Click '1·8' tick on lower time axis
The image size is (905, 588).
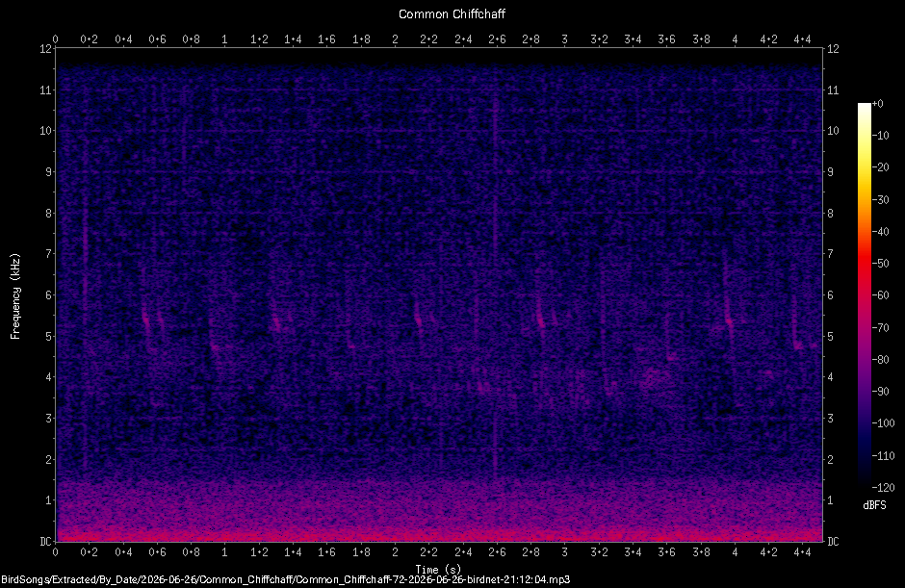[x=361, y=552]
